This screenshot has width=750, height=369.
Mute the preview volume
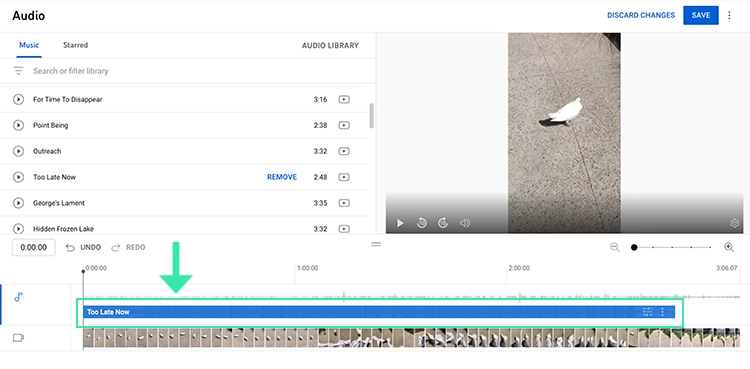point(464,223)
